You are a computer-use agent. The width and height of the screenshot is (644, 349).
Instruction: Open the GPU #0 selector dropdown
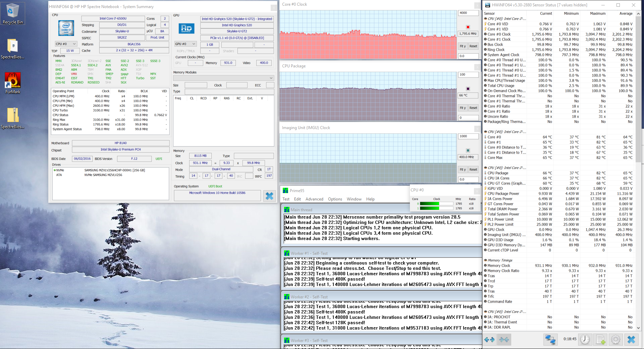pyautogui.click(x=185, y=44)
